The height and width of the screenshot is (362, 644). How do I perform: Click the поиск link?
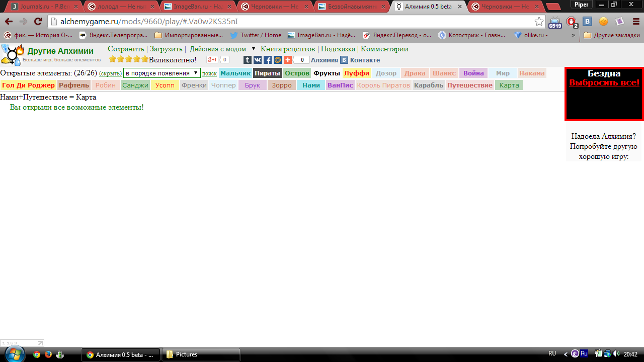point(209,73)
